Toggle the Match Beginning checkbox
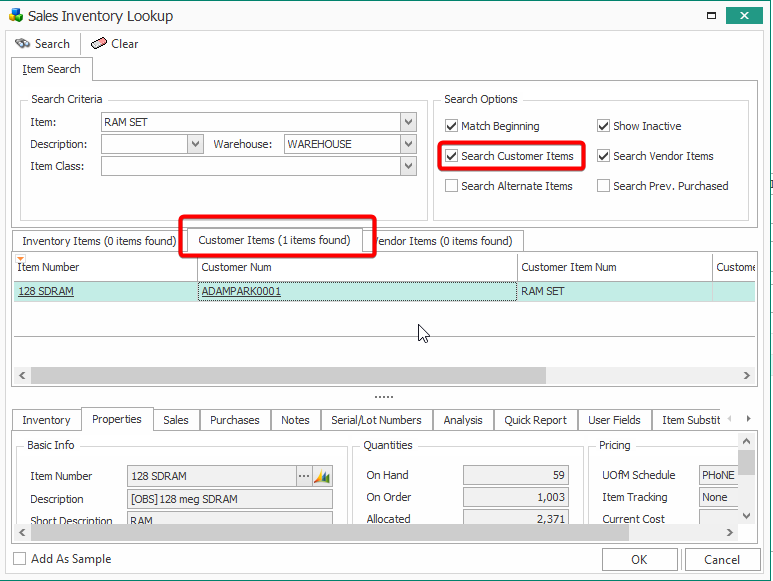Screen dimensions: 773x581 point(452,126)
